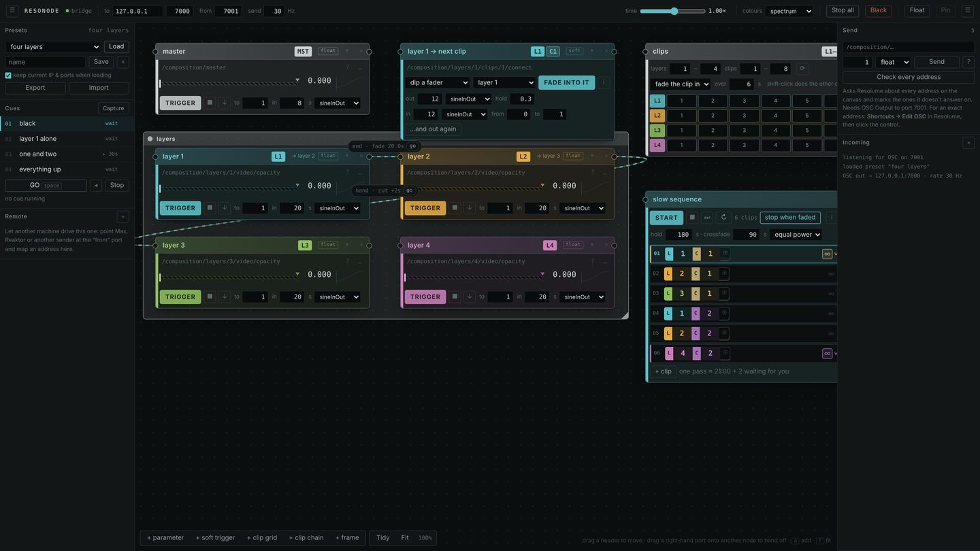
Task: Toggle float tag on layer 4 node
Action: pos(573,245)
